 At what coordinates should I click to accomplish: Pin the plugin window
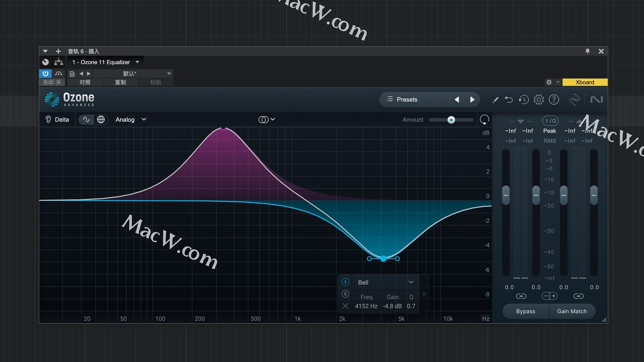coord(588,51)
